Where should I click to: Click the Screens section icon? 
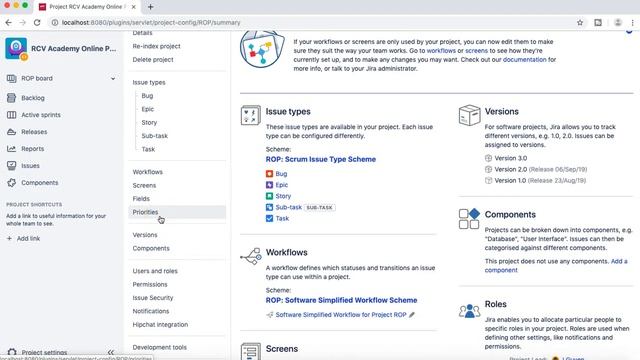(251, 352)
